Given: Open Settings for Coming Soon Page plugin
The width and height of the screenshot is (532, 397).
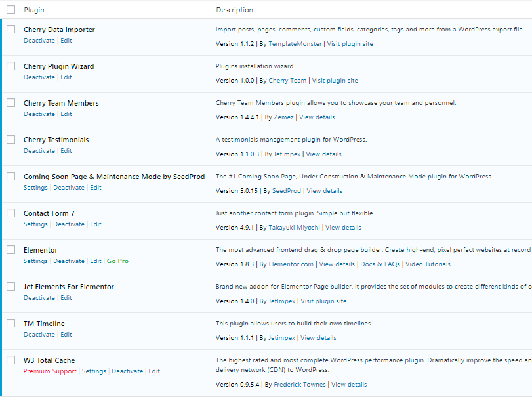Looking at the screenshot, I should [35, 188].
